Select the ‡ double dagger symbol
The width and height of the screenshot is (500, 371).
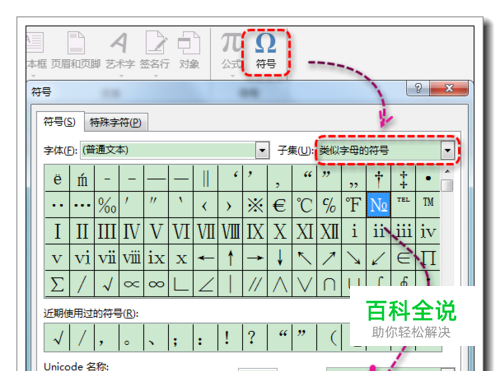point(403,178)
